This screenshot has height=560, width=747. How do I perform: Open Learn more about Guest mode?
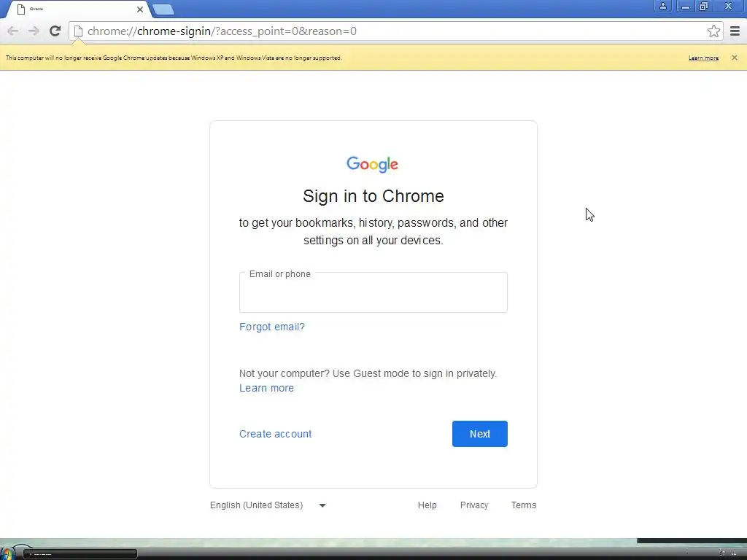pyautogui.click(x=266, y=388)
